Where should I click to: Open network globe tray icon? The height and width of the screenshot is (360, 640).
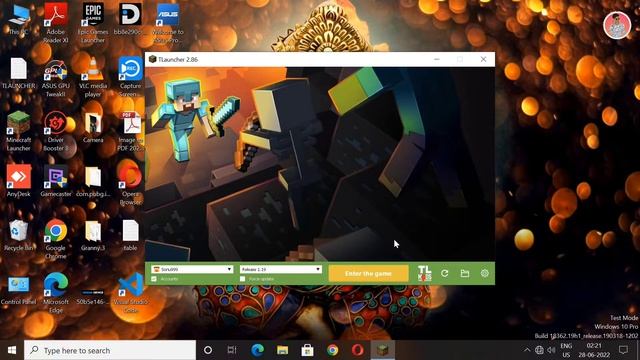[539, 350]
